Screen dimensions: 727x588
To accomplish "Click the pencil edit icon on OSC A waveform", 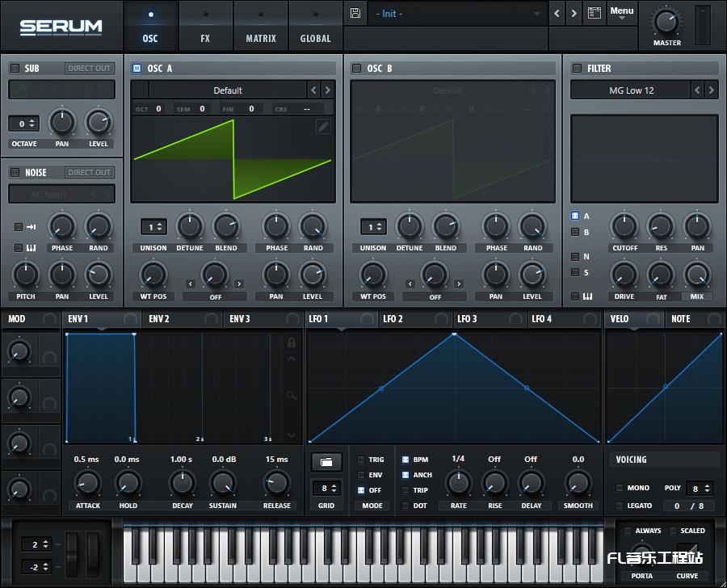I will (323, 126).
